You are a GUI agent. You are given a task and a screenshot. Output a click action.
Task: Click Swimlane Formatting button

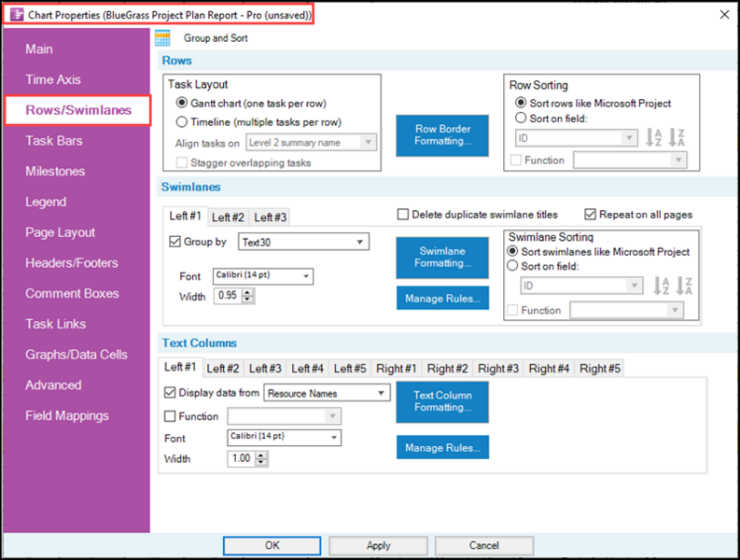(442, 258)
